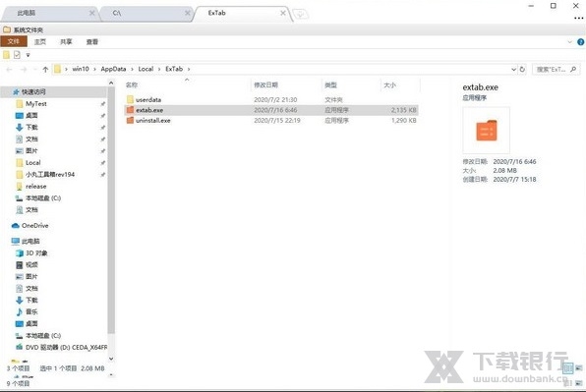Open the release folder in sidebar
Viewport: 586px width, 392px height.
click(x=35, y=187)
